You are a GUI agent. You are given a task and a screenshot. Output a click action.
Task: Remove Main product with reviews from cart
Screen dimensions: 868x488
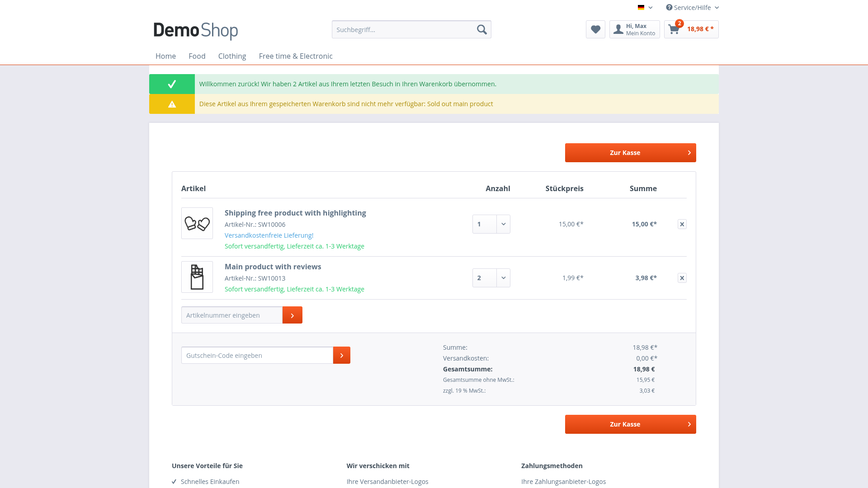pos(682,278)
